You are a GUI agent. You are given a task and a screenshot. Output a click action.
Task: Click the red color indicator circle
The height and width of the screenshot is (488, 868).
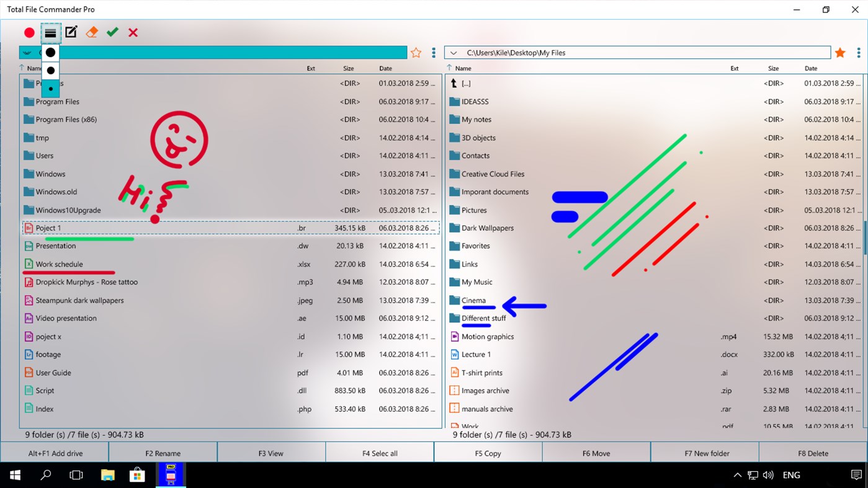(29, 32)
